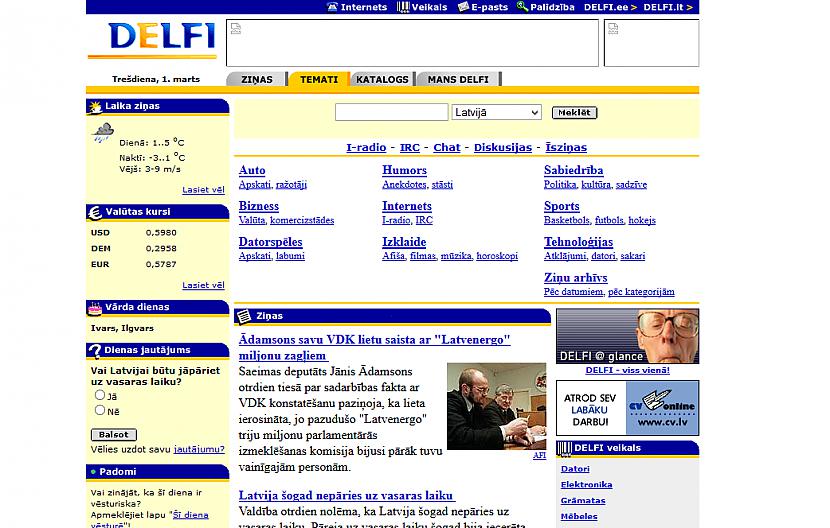
Task: Open the Datorspēles category heading
Action: (x=270, y=242)
